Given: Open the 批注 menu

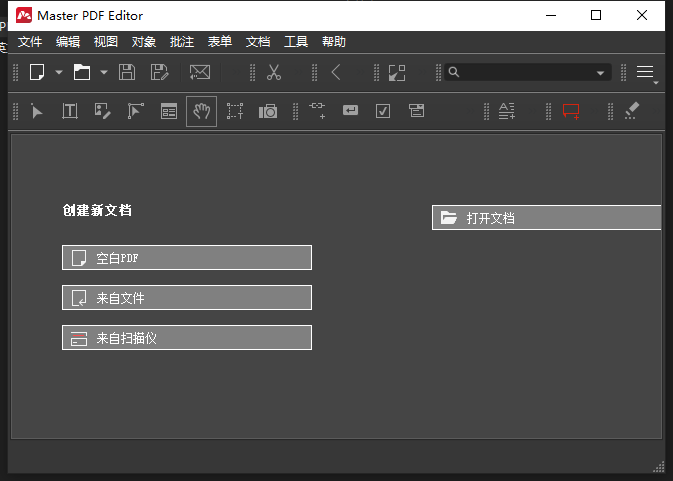Looking at the screenshot, I should (x=182, y=42).
